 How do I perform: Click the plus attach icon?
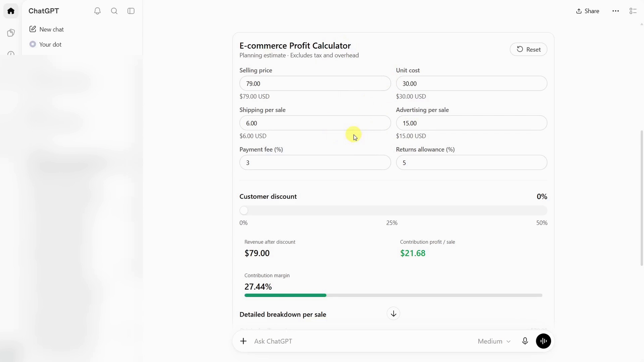coord(243,341)
